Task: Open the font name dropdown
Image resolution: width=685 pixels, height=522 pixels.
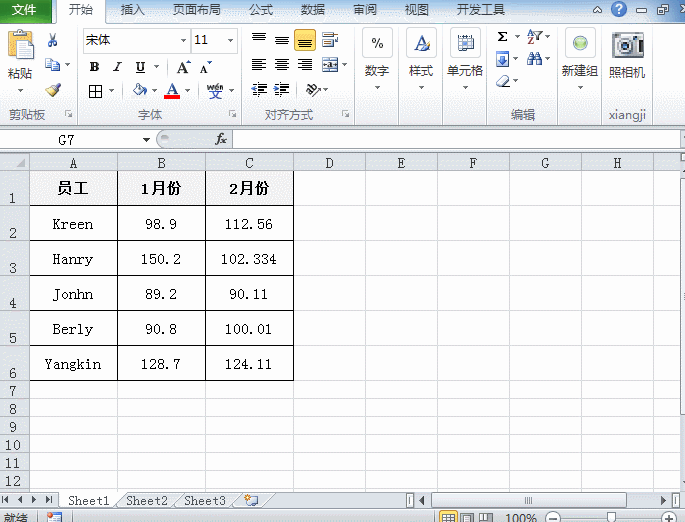Action: tap(183, 40)
